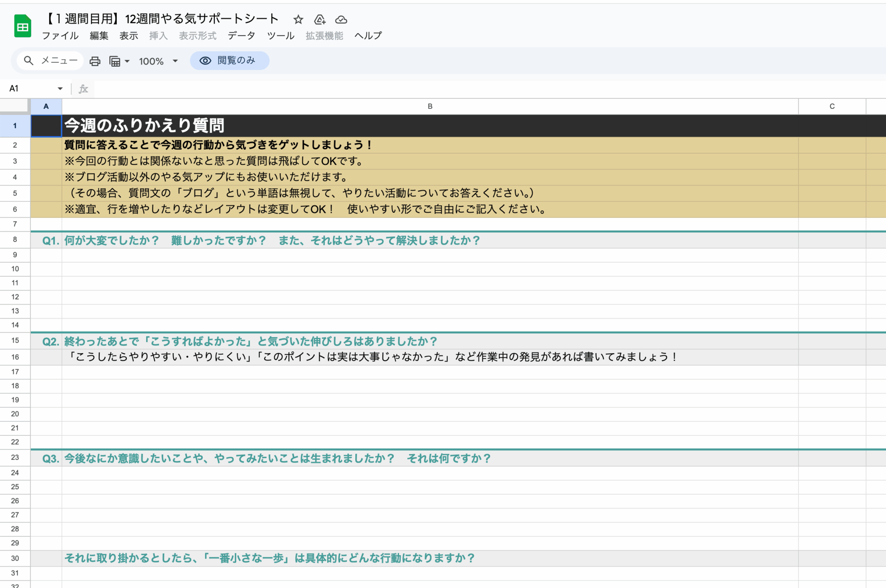This screenshot has height=588, width=886.
Task: Open the 100% zoom dropdown
Action: (158, 61)
